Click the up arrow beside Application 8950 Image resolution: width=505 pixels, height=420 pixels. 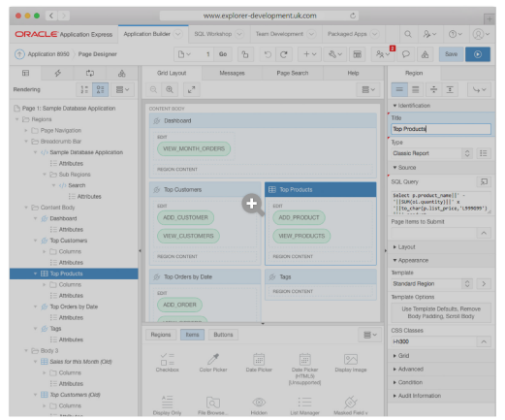coord(19,54)
